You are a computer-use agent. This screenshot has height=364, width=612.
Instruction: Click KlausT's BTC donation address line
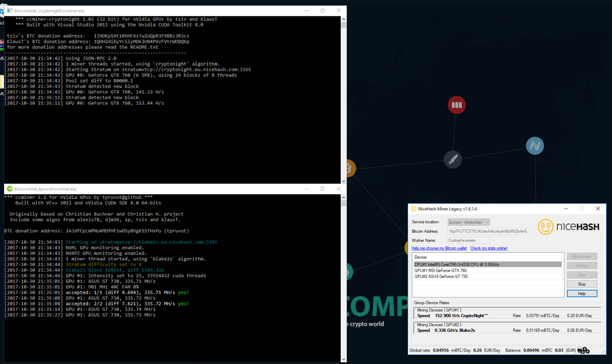click(98, 41)
